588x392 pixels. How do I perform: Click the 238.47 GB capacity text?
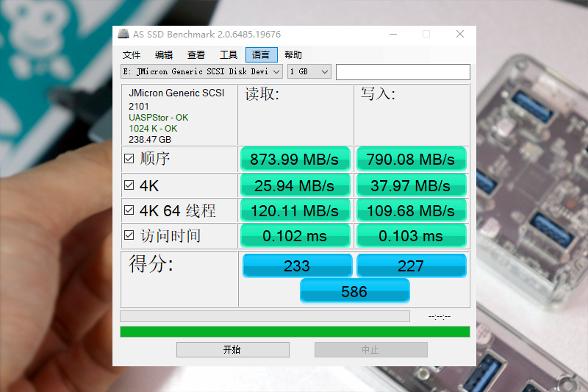[150, 140]
